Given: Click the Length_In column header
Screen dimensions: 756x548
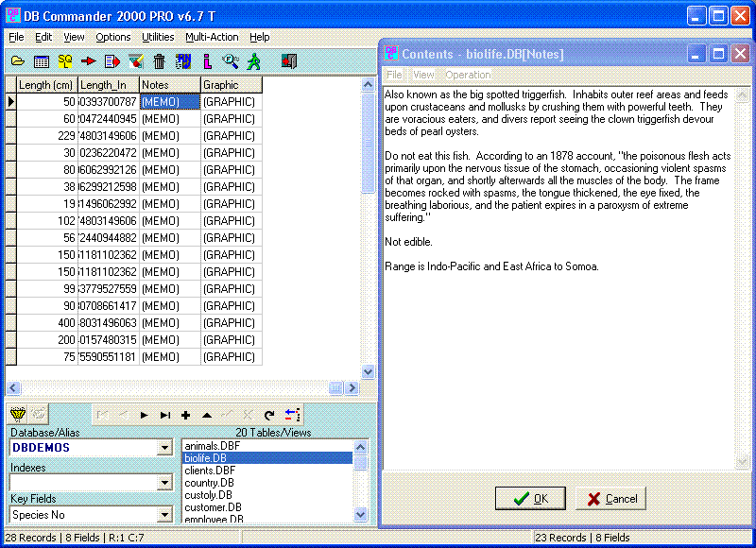Looking at the screenshot, I should pos(109,85).
